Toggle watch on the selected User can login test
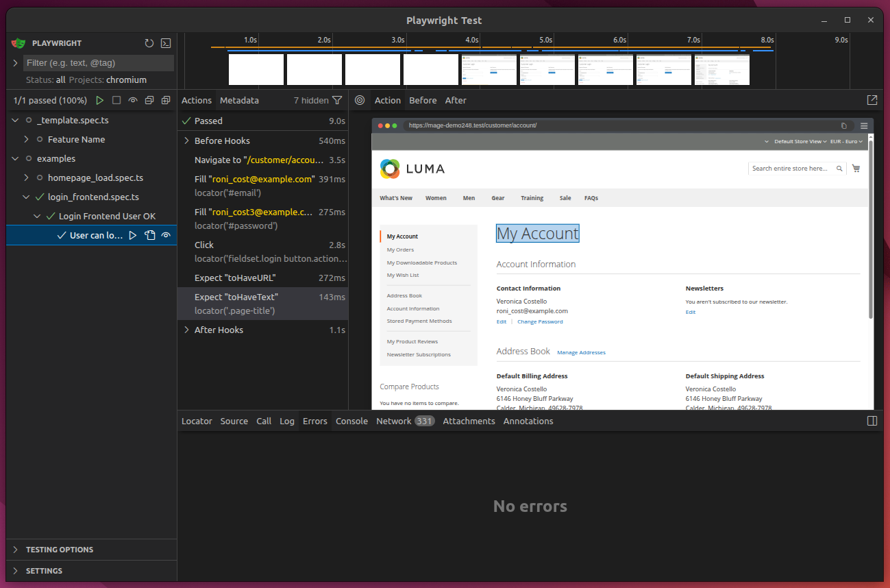The height and width of the screenshot is (588, 890). click(x=166, y=235)
